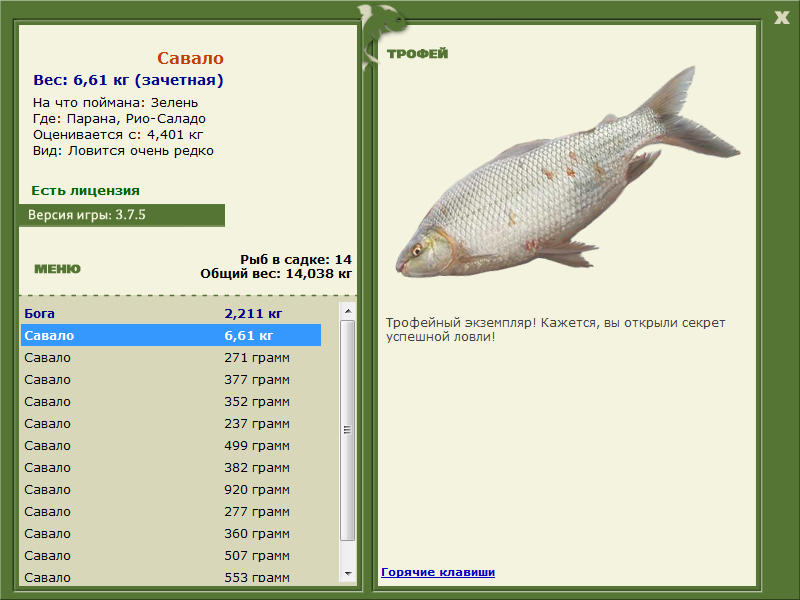Click the Версия игры: 3.7.5 bar
The height and width of the screenshot is (600, 800).
coord(122,215)
